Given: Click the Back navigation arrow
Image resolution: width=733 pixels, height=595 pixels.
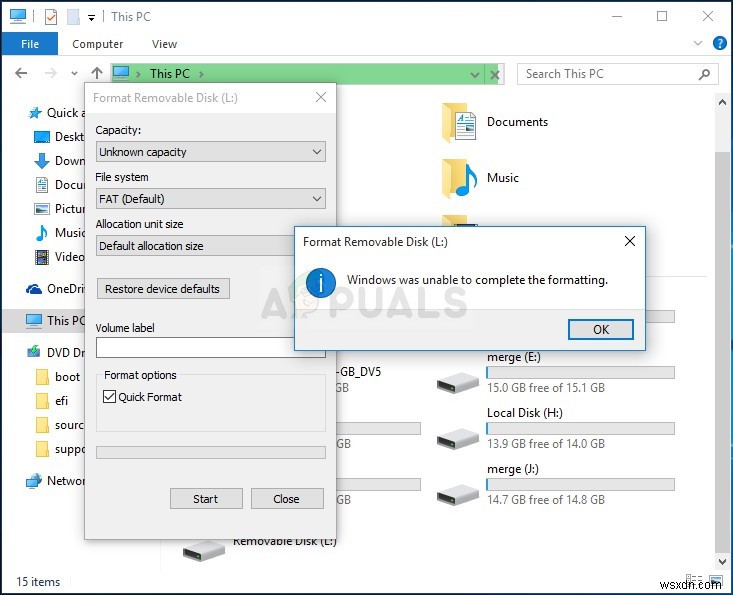Looking at the screenshot, I should pos(21,73).
